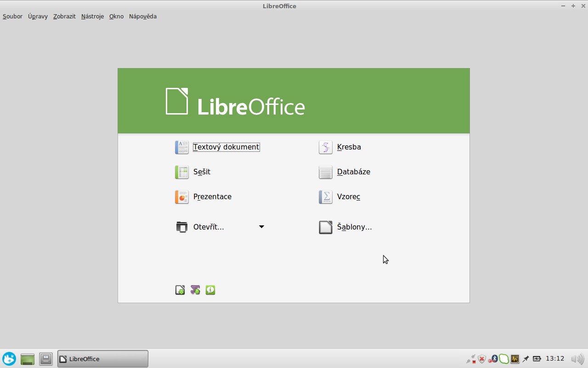Open the Nápověda menu
The image size is (588, 368).
(142, 16)
